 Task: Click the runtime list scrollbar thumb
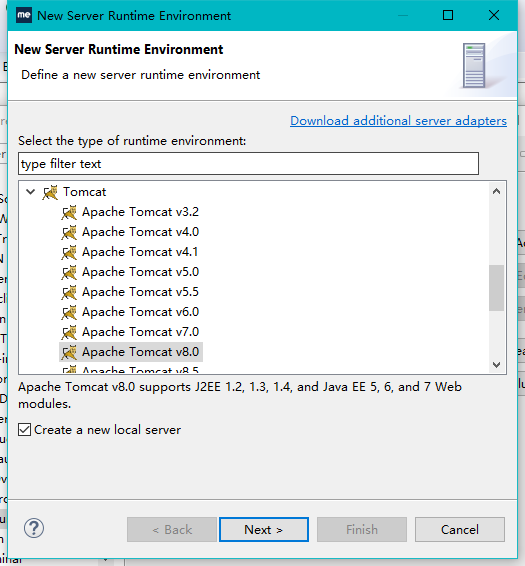tap(496, 288)
